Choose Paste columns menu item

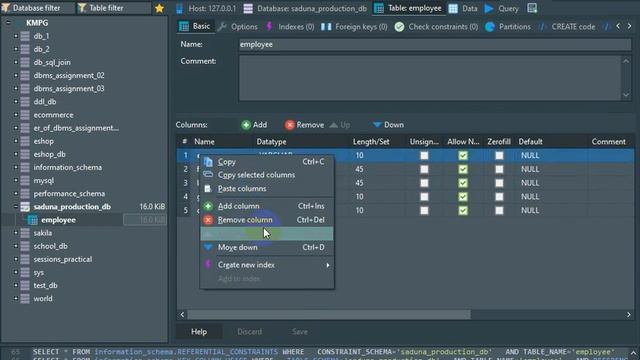tap(267, 189)
